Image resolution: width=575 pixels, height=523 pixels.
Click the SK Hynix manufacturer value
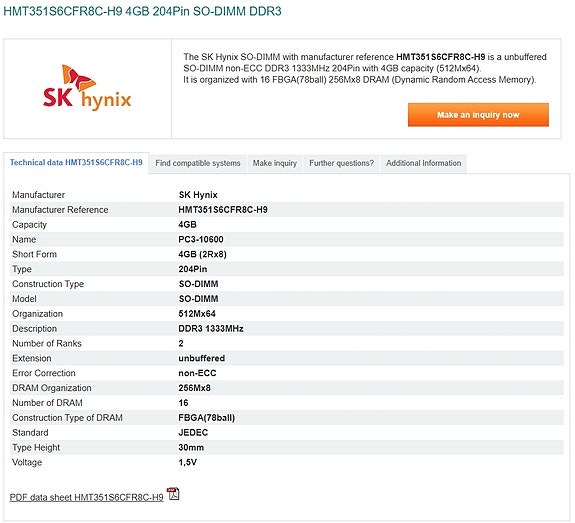(198, 195)
